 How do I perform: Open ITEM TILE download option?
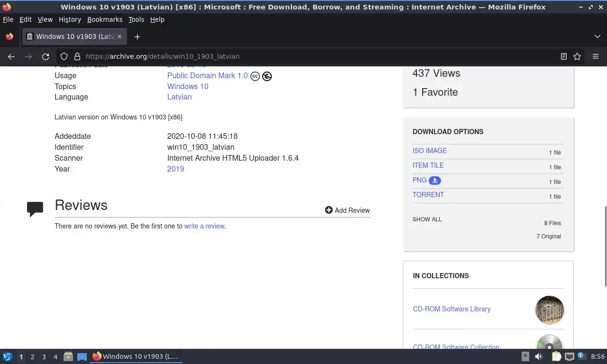(x=428, y=165)
